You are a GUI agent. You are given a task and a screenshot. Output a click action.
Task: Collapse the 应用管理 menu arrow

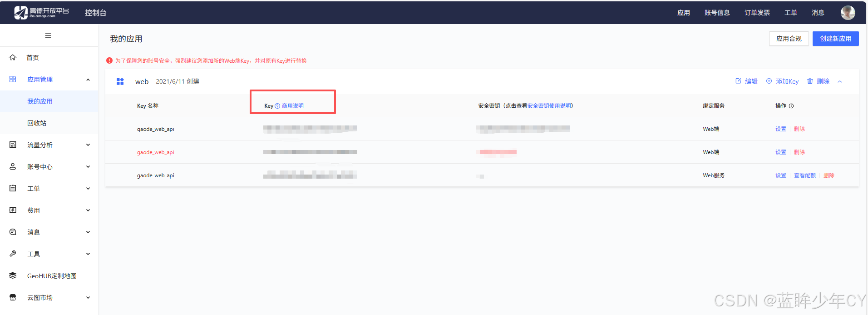[x=88, y=80]
